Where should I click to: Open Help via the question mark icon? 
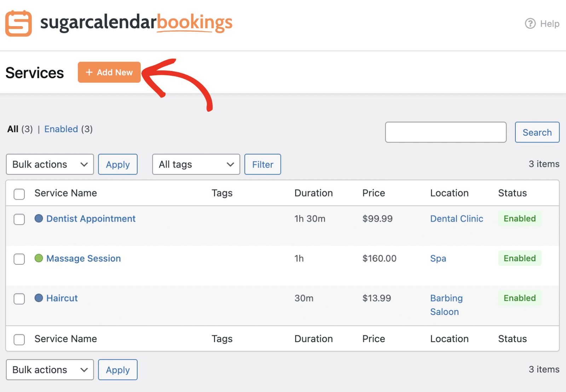530,24
